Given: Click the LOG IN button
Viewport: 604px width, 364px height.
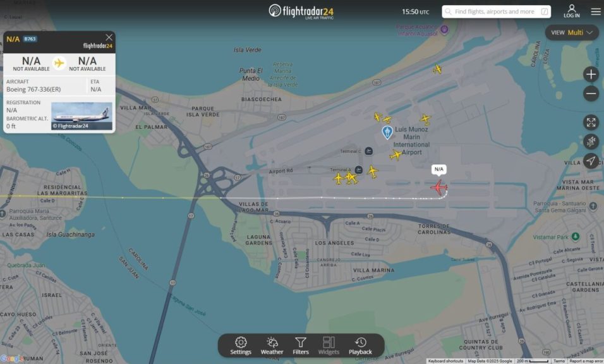Looking at the screenshot, I should [571, 11].
